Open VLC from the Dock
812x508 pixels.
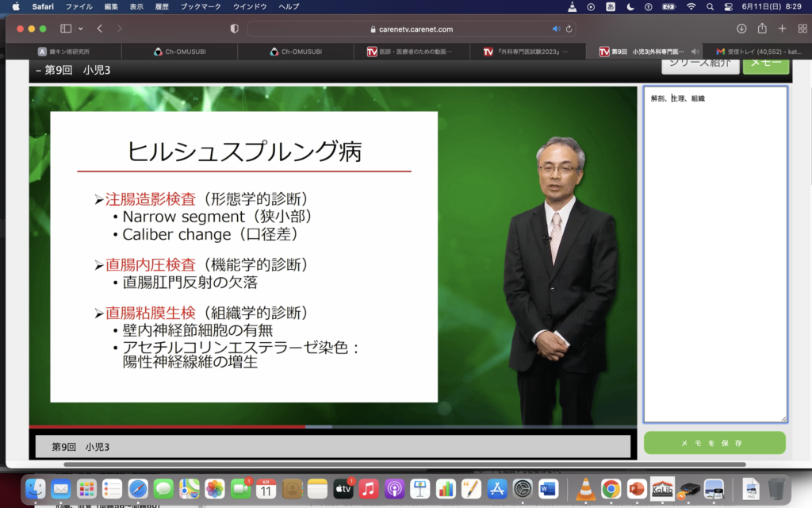[585, 489]
